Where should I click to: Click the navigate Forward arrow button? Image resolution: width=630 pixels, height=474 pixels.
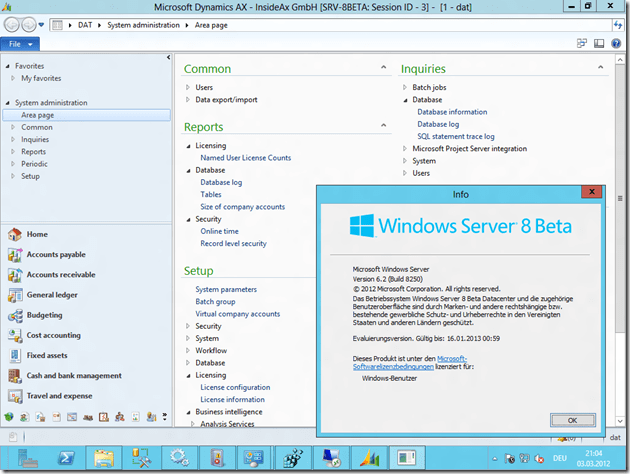coord(28,25)
